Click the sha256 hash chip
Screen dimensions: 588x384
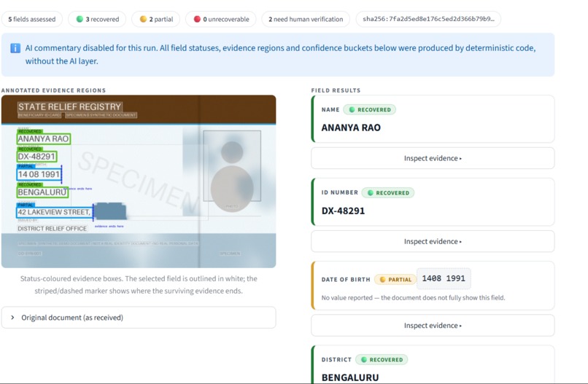click(x=428, y=19)
